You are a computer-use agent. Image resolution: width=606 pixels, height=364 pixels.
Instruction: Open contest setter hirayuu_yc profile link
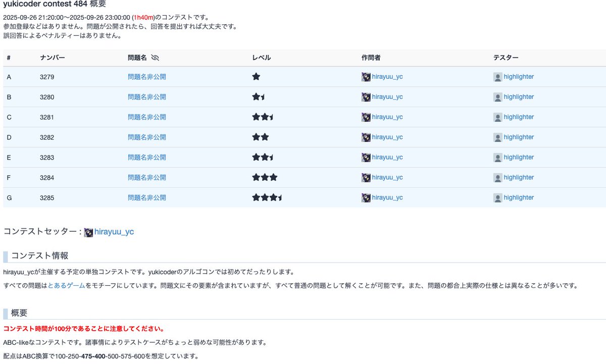[x=114, y=232]
